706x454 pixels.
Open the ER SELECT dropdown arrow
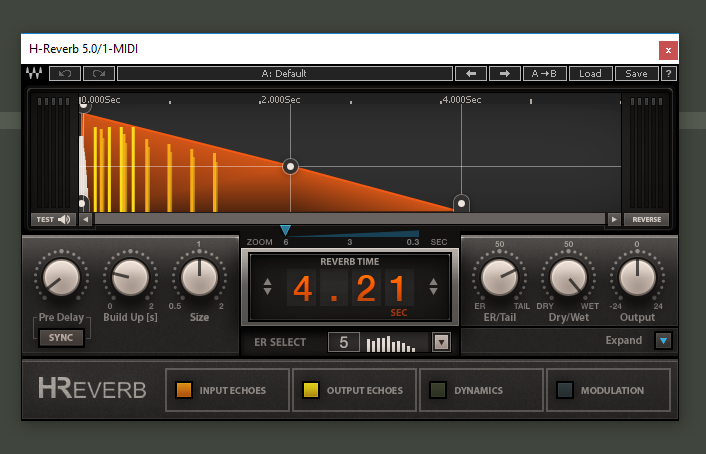[x=441, y=342]
